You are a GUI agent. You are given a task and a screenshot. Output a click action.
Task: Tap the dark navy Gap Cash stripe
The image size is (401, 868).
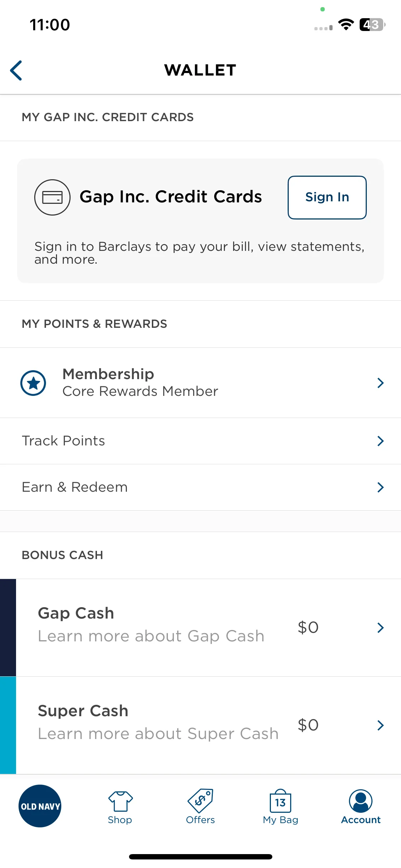tap(8, 627)
